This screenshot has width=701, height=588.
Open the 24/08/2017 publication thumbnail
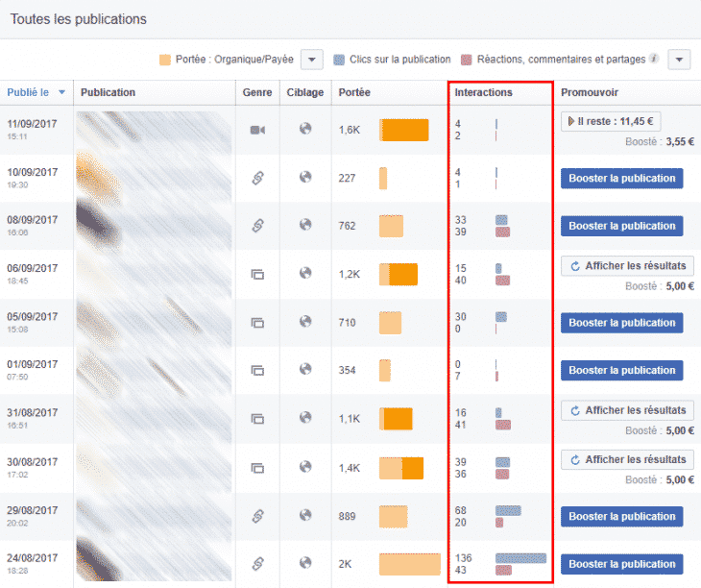(154, 563)
